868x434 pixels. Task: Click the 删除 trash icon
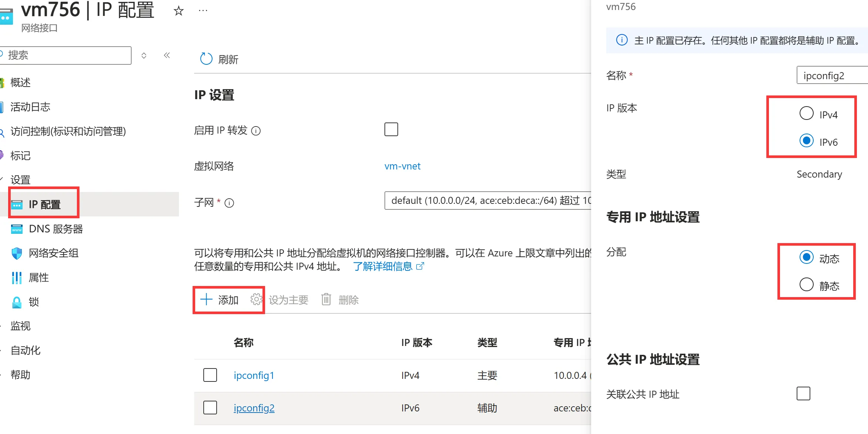[326, 299]
